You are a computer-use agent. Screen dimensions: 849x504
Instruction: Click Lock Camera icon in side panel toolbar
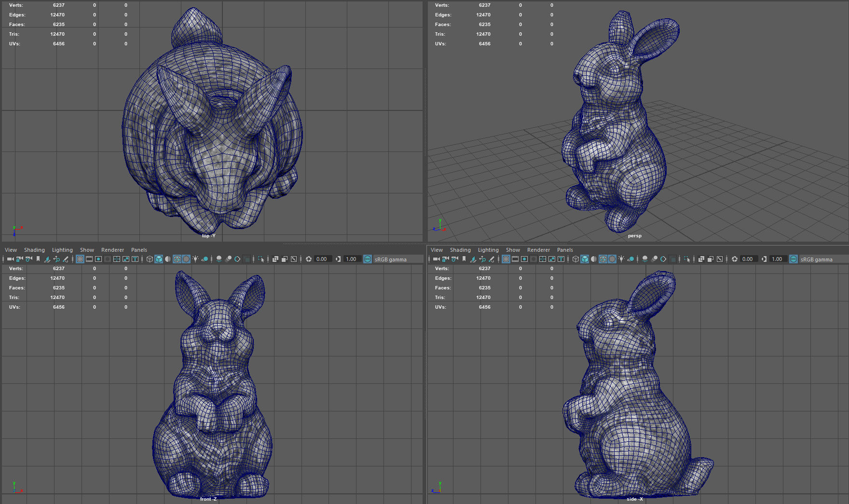click(x=445, y=259)
